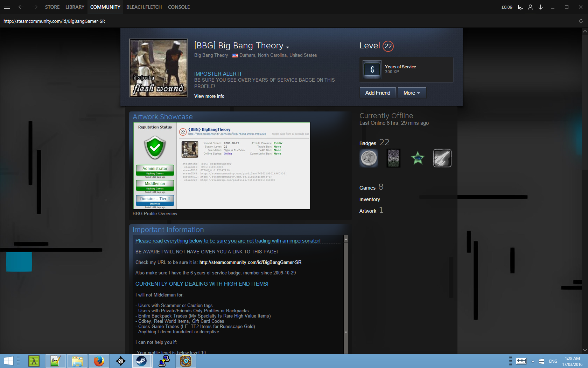Image resolution: width=588 pixels, height=368 pixels.
Task: Reload the page with refresh icon
Action: point(581,21)
